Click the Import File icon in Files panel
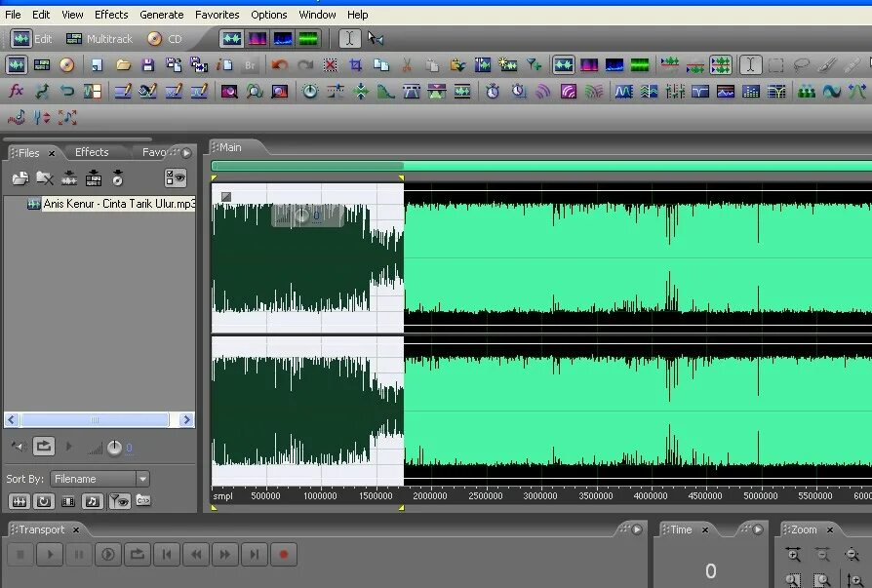The image size is (872, 588). pyautogui.click(x=20, y=177)
